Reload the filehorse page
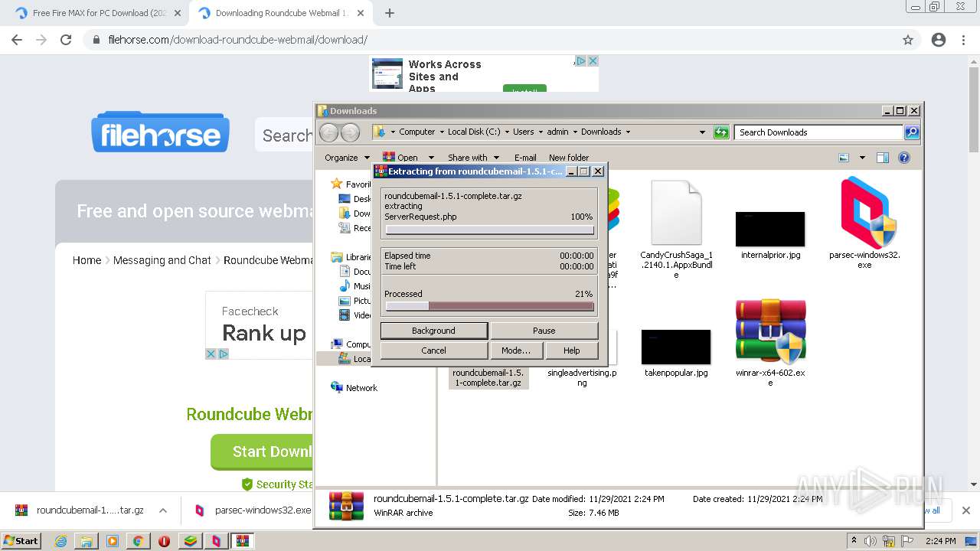980x551 pixels. click(x=66, y=40)
